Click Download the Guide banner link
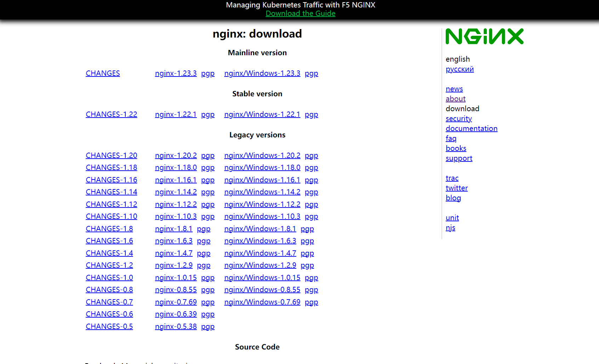This screenshot has height=364, width=599. click(x=300, y=13)
